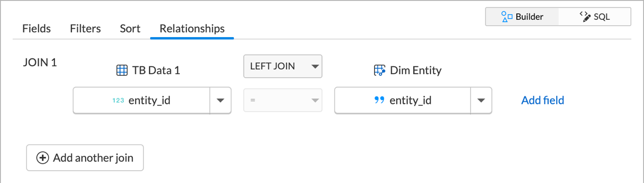The width and height of the screenshot is (644, 183).
Task: Click Add another join button
Action: pos(85,158)
